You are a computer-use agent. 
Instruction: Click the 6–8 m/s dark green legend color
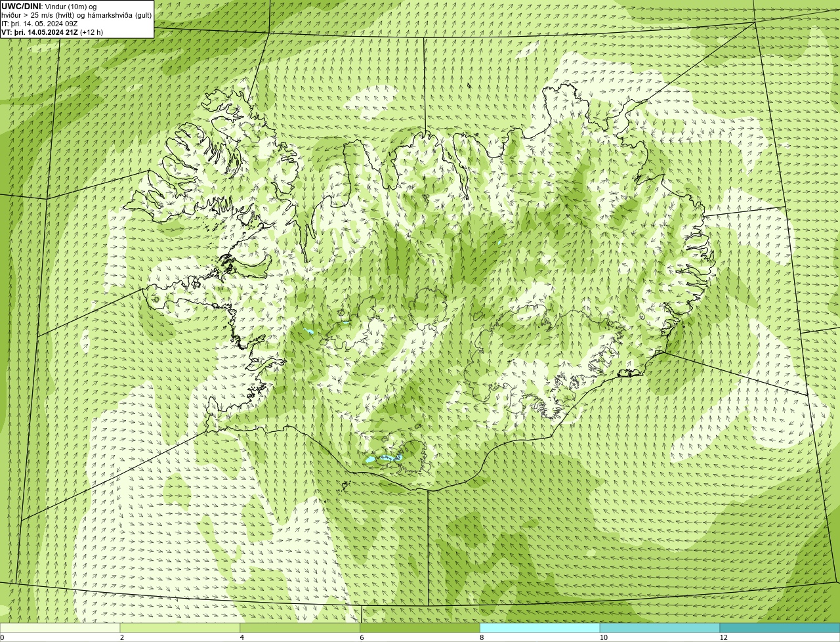[420, 628]
